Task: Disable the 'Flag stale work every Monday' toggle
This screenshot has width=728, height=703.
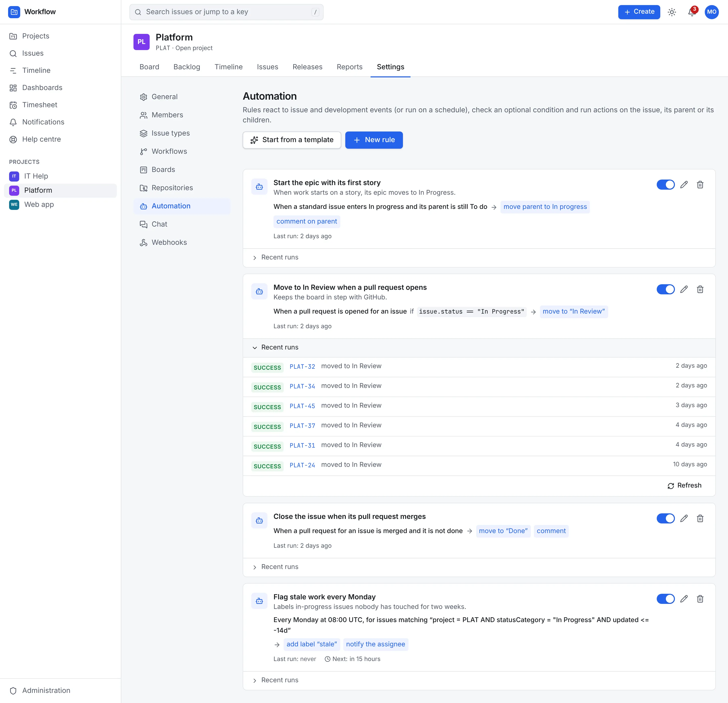Action: tap(665, 599)
